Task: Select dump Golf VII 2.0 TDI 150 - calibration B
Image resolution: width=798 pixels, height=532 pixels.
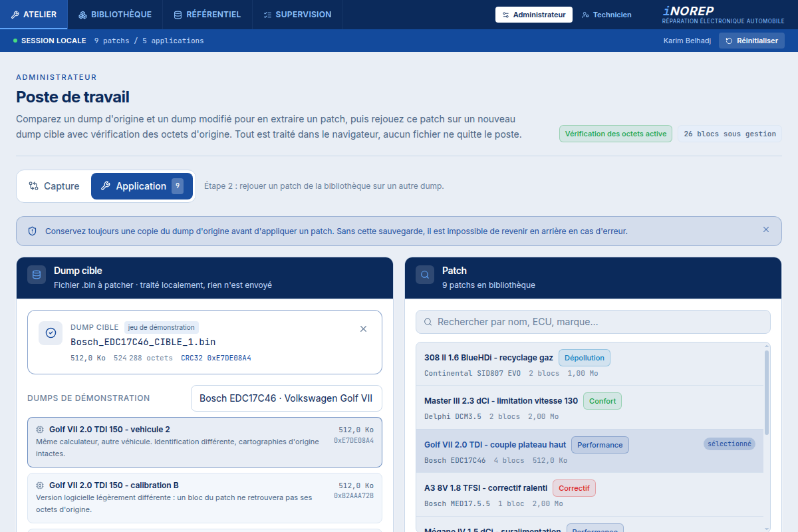Action: [x=205, y=498]
